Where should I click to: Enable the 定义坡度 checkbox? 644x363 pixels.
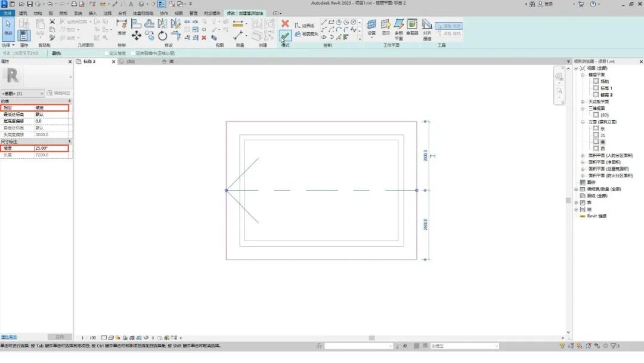tap(106, 53)
